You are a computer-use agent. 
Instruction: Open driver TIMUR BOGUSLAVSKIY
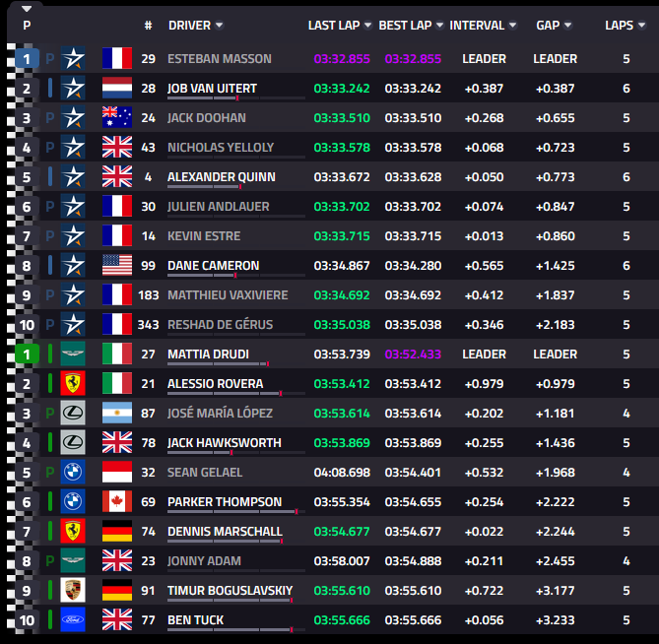pyautogui.click(x=230, y=590)
